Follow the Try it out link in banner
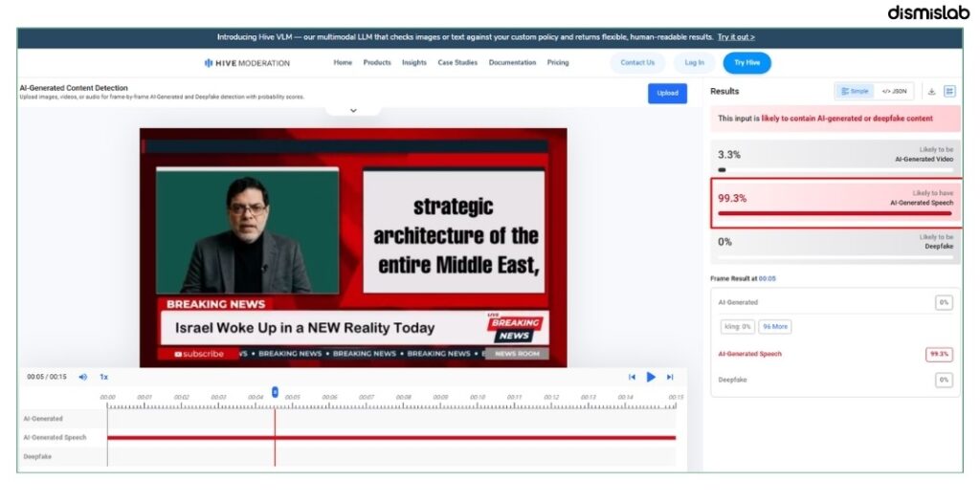This screenshot has height=502, width=980. click(x=736, y=37)
